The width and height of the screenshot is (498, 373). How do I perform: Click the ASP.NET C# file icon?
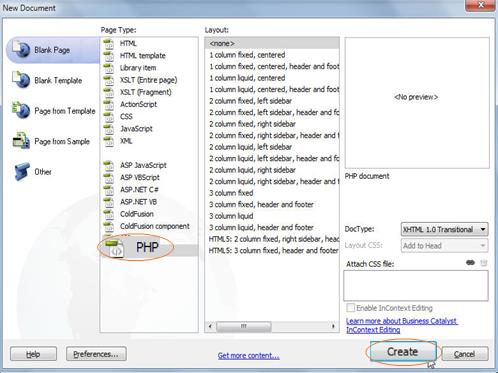(x=109, y=190)
